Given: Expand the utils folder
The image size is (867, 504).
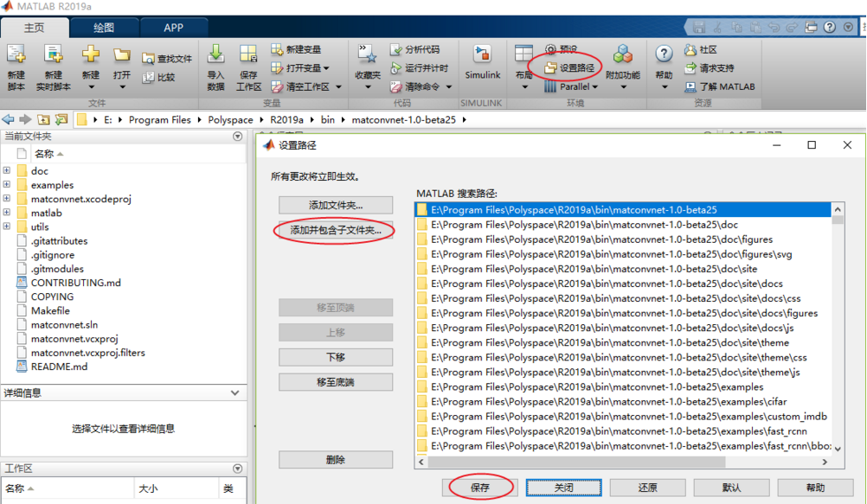Looking at the screenshot, I should 7,226.
